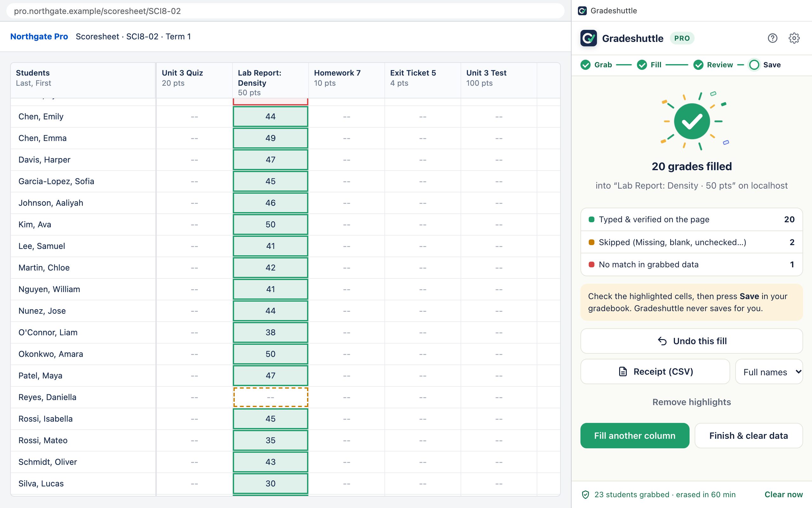Select the Exit Ticket 5 column header
This screenshot has width=812, height=508.
[x=423, y=80]
